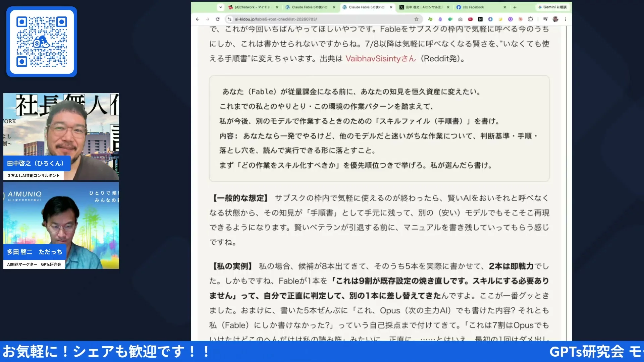Click the yellow moon extension icon
Image resolution: width=644 pixels, height=362 pixels.
pyautogui.click(x=500, y=19)
